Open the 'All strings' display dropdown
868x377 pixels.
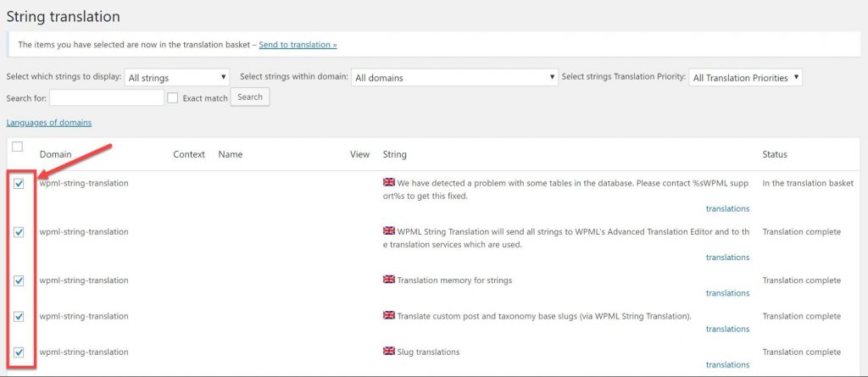coord(177,77)
